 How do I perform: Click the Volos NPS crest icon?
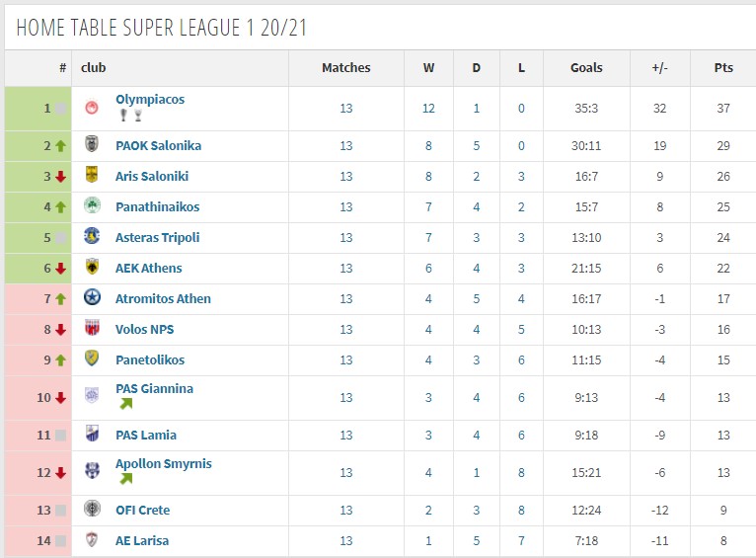[x=92, y=328]
